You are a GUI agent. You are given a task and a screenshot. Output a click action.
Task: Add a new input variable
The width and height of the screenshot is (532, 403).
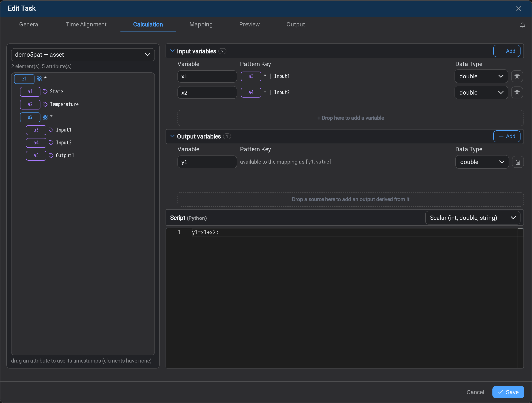click(x=506, y=51)
